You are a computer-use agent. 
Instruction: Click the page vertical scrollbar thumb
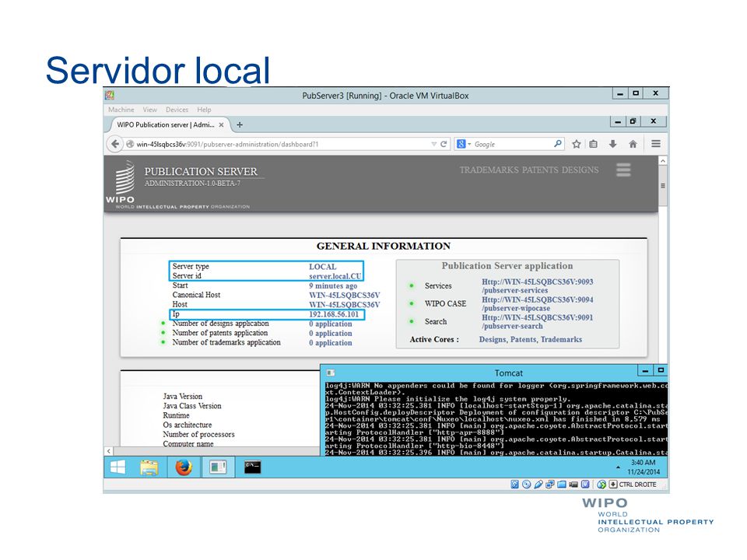coord(663,186)
